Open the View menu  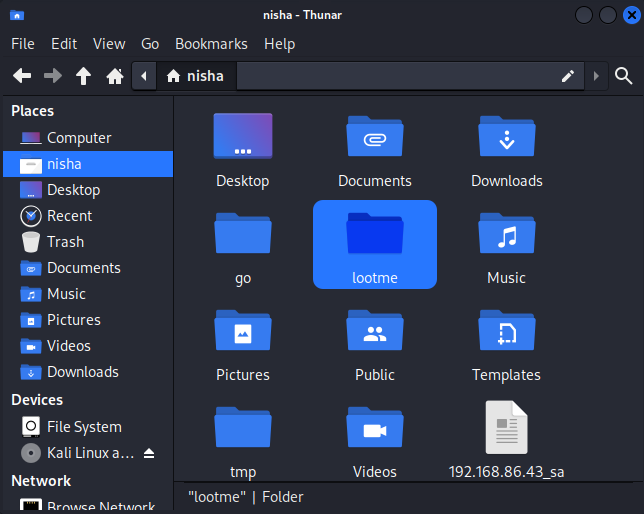[x=109, y=44]
